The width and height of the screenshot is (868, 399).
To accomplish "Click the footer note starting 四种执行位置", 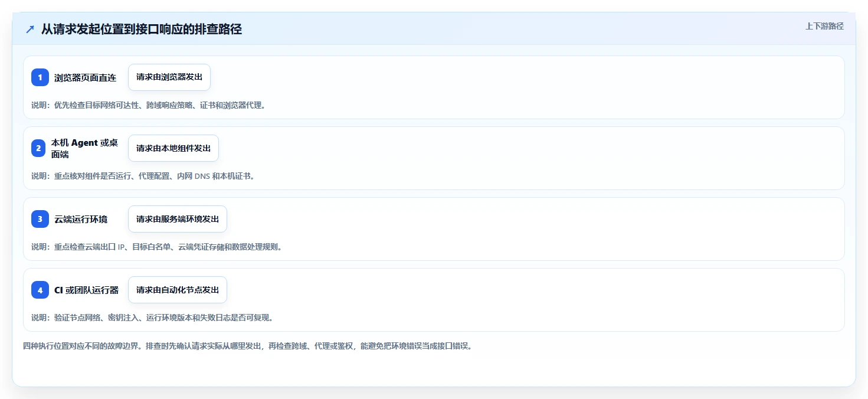I will (x=247, y=346).
